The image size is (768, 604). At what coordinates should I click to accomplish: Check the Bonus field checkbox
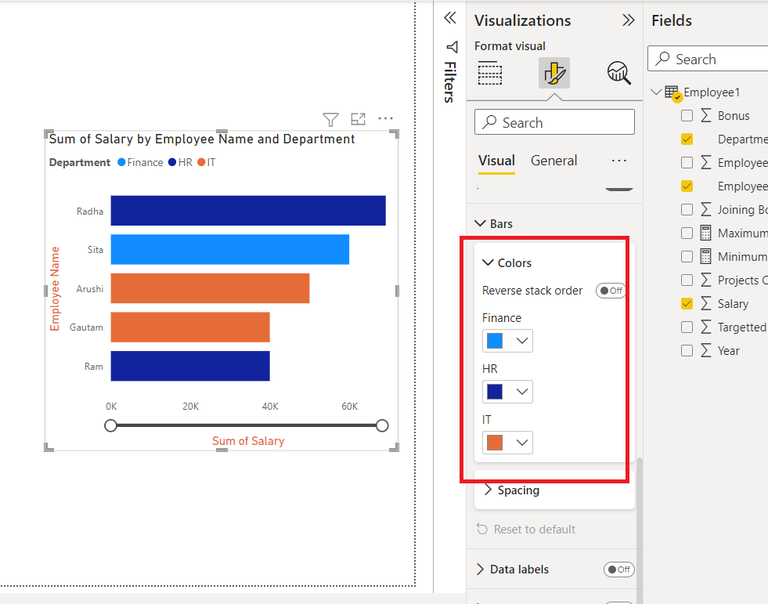(687, 116)
